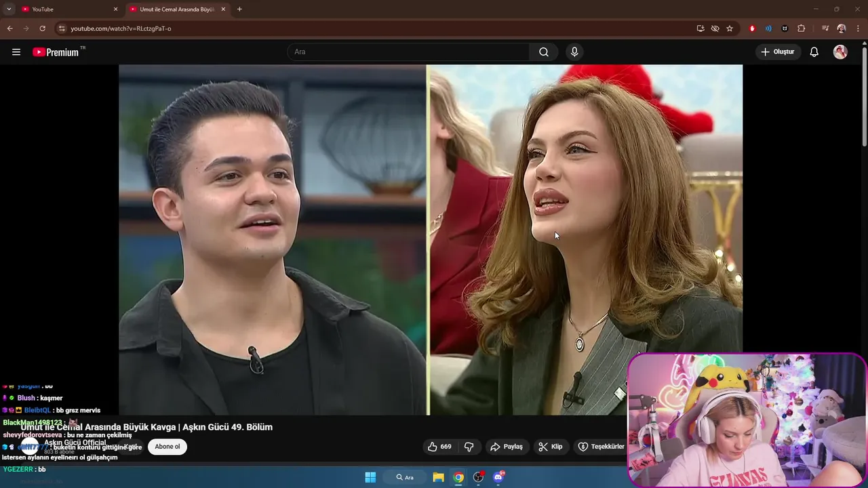Click the magnifier search button
Screen dimensions: 868x488
(x=544, y=52)
